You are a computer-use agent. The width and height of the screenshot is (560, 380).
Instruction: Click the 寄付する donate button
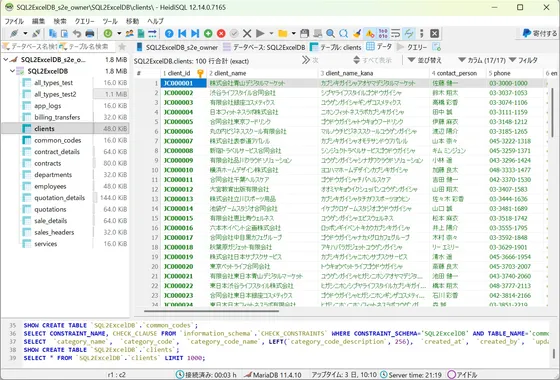point(539,34)
